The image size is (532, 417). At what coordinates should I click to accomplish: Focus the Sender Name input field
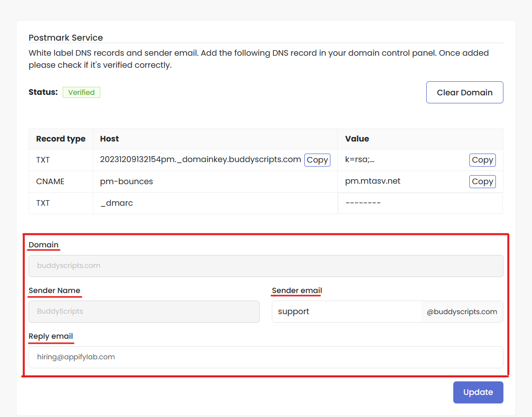pyautogui.click(x=144, y=312)
